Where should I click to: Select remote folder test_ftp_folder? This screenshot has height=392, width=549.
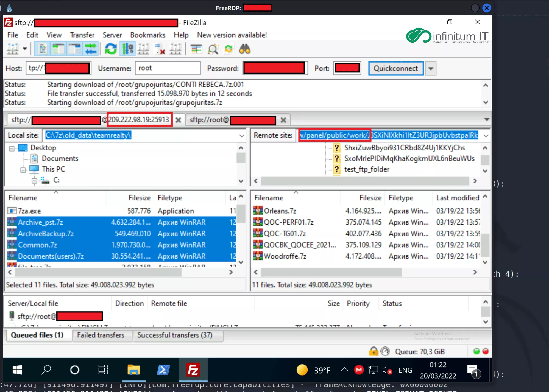(x=367, y=169)
